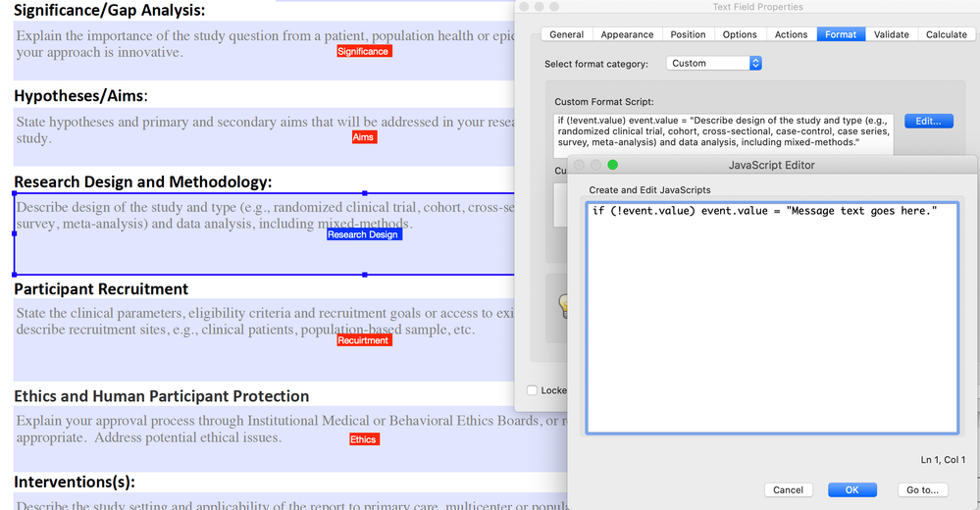Click the Edit... button for format script
Image resolution: width=980 pixels, height=510 pixels.
click(x=929, y=122)
